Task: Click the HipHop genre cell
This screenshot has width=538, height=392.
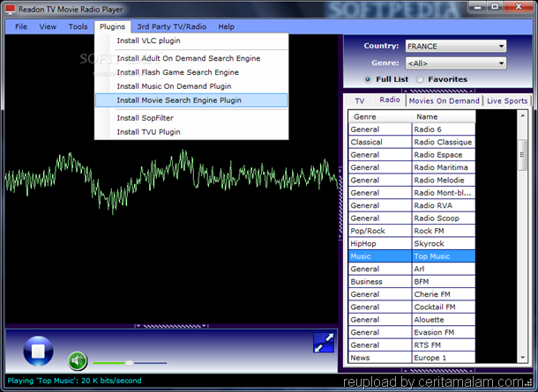Action: (380, 244)
